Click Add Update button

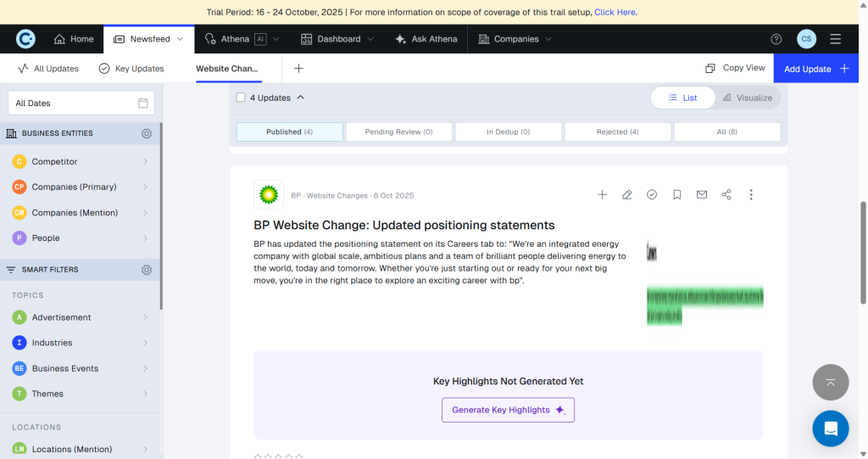click(816, 69)
